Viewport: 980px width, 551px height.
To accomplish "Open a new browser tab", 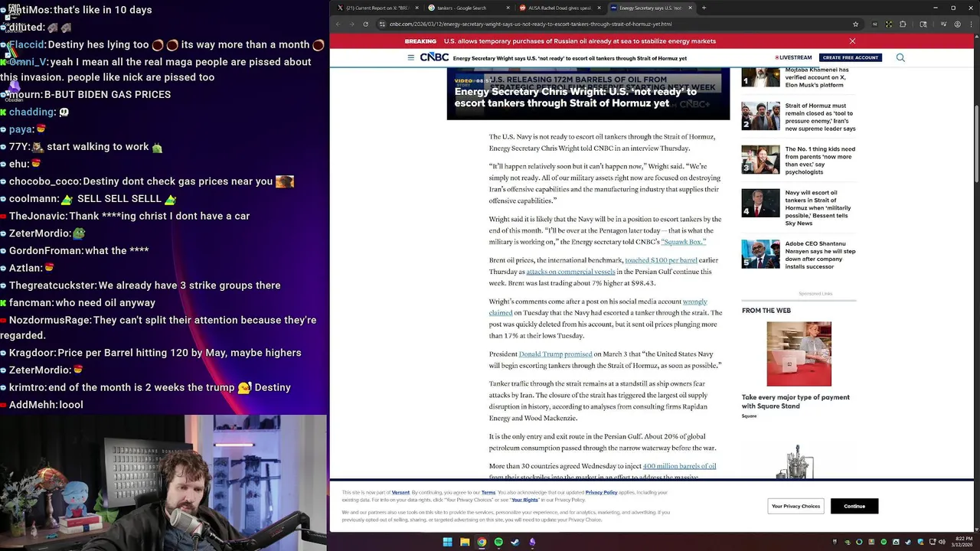I will point(704,8).
